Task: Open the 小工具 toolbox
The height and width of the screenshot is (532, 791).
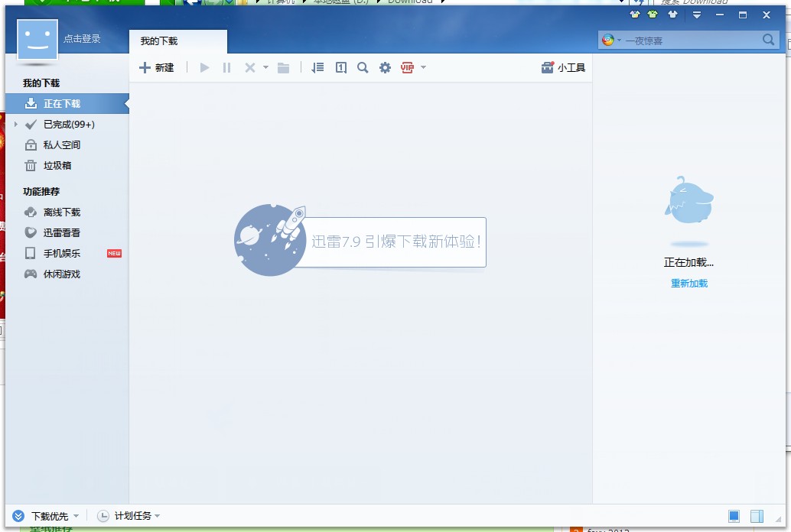Action: coord(563,67)
